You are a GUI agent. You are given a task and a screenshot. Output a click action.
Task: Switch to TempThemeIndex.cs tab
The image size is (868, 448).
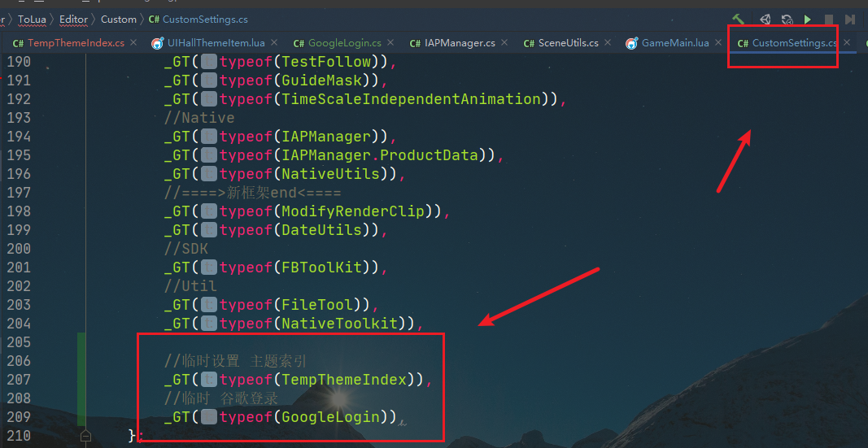(76, 42)
